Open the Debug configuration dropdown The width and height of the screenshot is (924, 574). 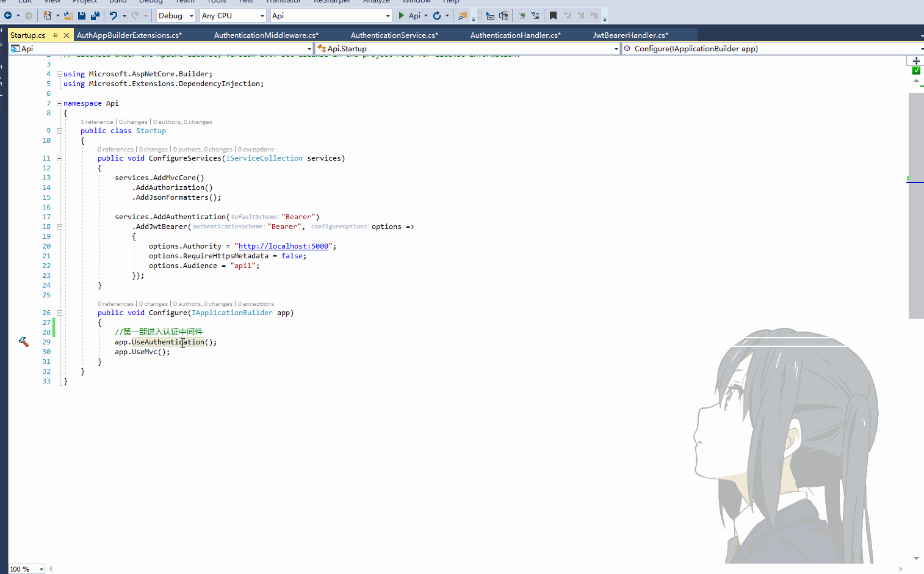(x=176, y=16)
